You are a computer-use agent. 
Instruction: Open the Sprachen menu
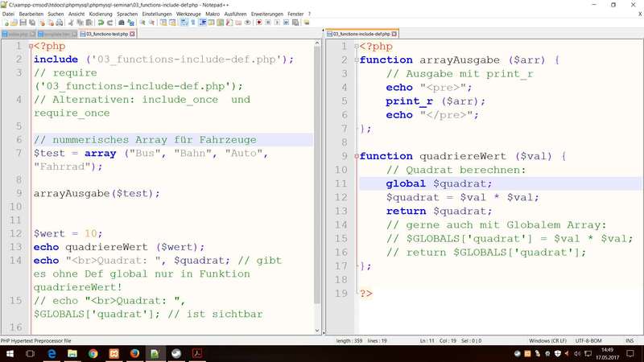point(126,14)
